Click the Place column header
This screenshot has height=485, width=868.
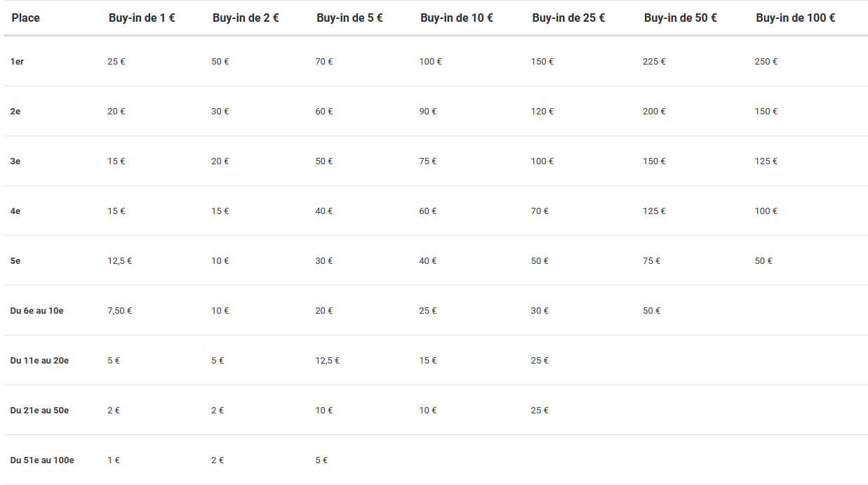coord(26,18)
